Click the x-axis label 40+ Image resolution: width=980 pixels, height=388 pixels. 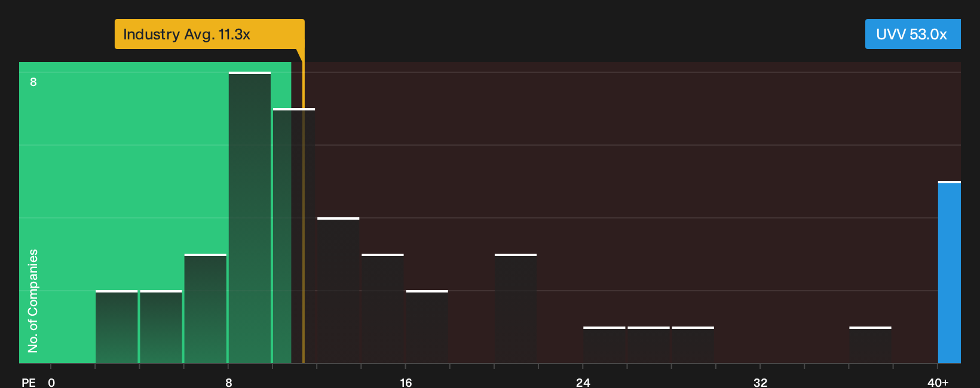pyautogui.click(x=938, y=382)
